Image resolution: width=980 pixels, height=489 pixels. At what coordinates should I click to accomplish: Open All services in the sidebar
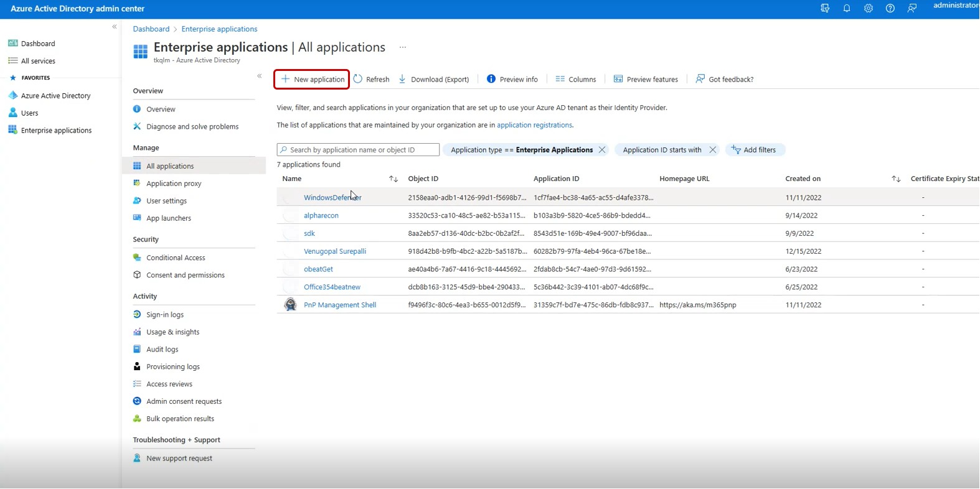pyautogui.click(x=38, y=61)
